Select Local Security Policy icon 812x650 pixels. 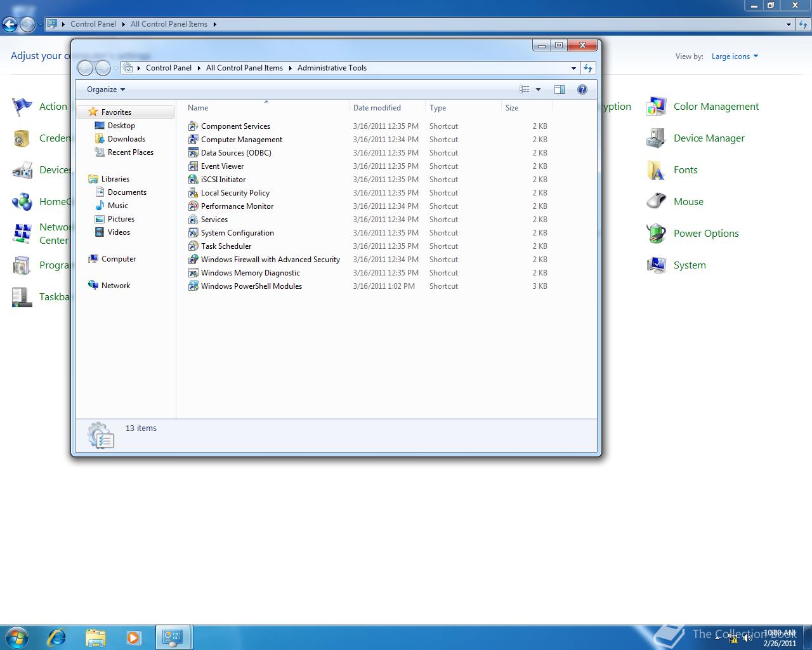point(193,193)
